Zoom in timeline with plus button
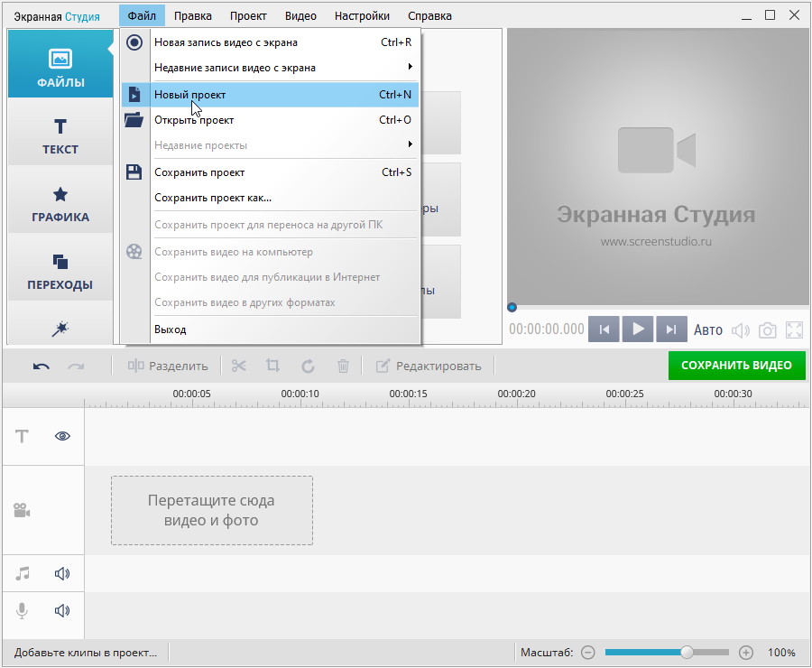The width and height of the screenshot is (812, 668). click(746, 653)
